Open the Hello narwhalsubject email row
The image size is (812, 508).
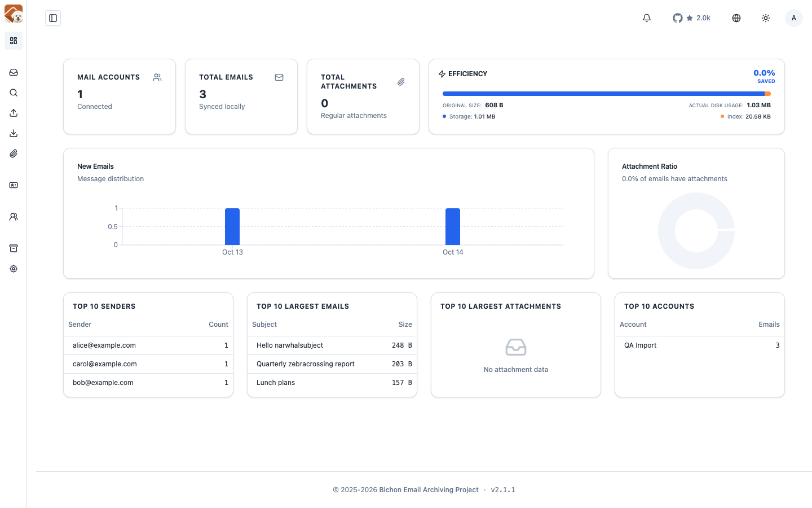[x=332, y=345]
